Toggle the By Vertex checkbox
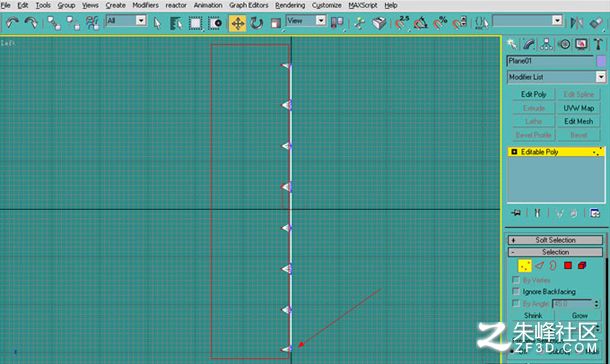 tap(516, 280)
